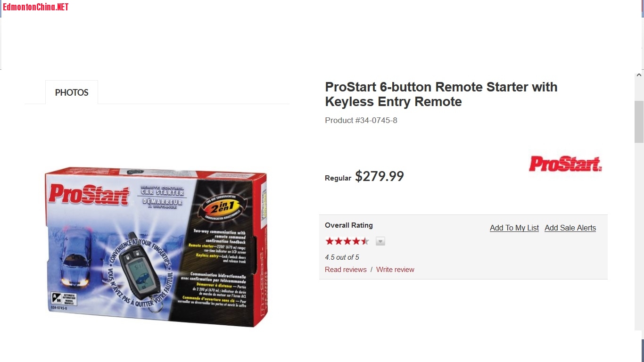
Task: Open the PHOTOS tab
Action: click(72, 92)
